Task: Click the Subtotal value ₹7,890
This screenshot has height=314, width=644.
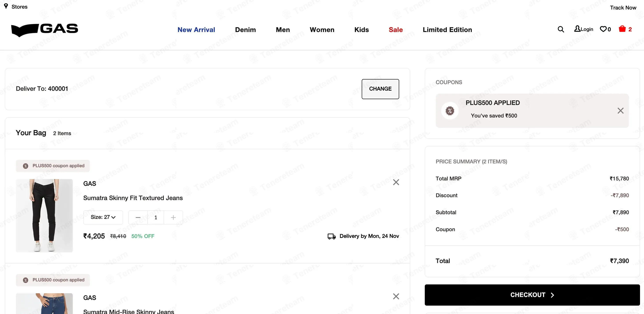Action: [x=621, y=212]
